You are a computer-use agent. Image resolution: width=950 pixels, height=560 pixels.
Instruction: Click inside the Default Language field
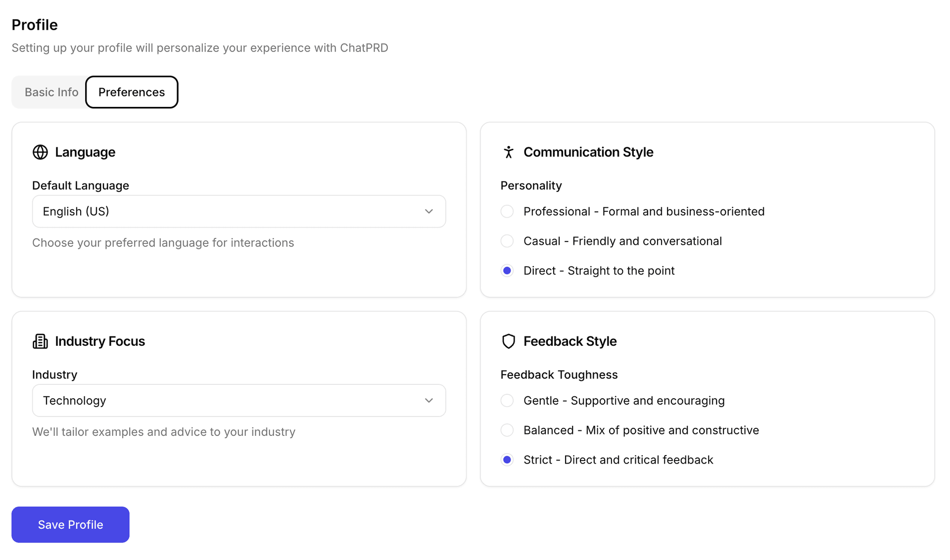pos(198,211)
